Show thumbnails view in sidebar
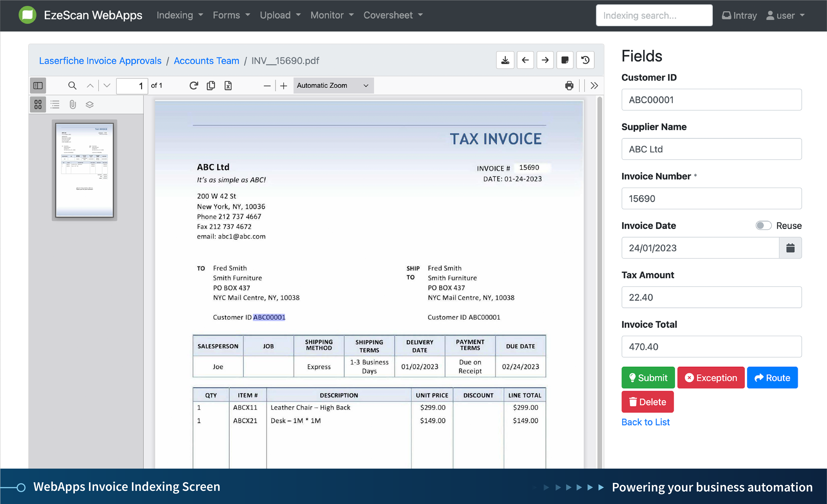The height and width of the screenshot is (504, 827). [38, 104]
